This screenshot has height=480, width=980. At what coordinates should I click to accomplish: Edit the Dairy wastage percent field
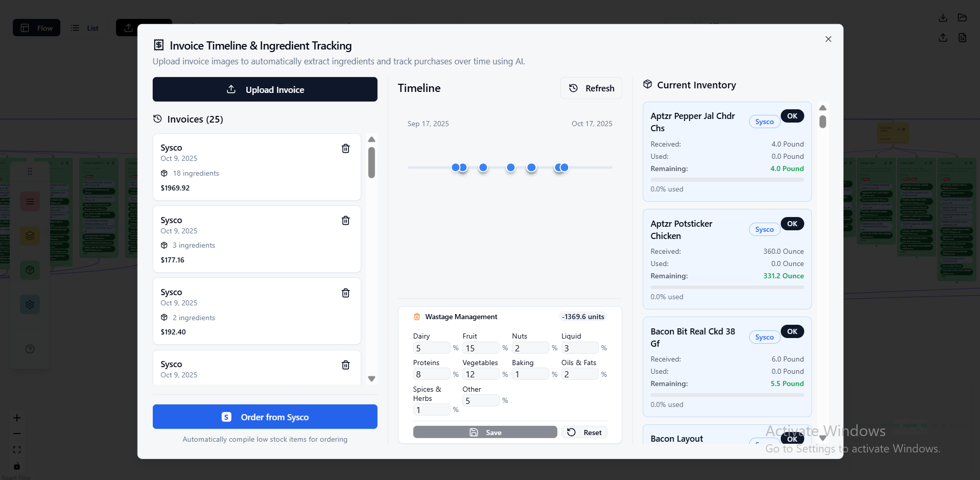point(431,348)
